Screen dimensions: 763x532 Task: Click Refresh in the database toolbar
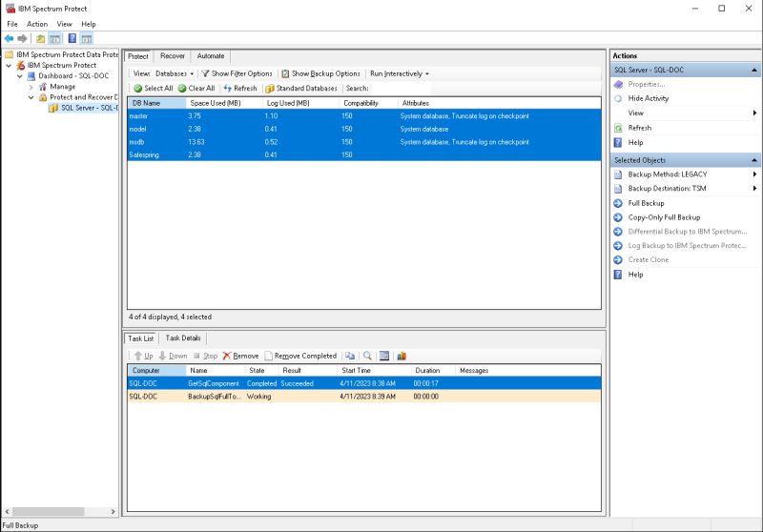(x=240, y=89)
